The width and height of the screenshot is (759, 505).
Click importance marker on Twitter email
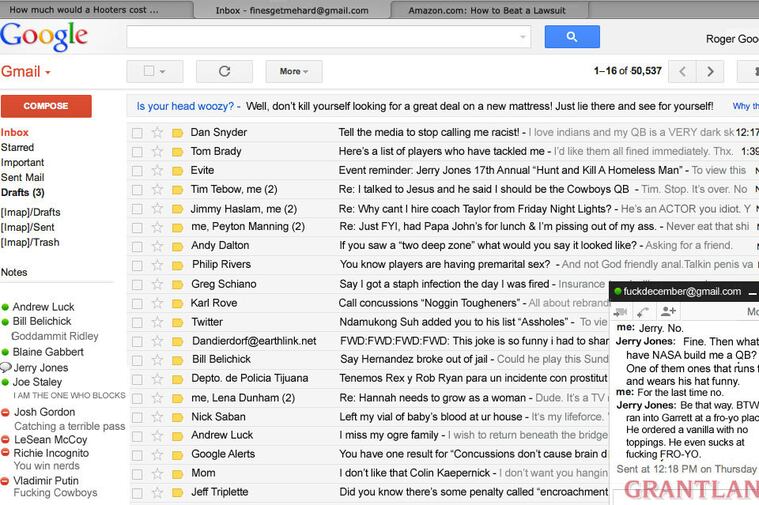coord(177,322)
